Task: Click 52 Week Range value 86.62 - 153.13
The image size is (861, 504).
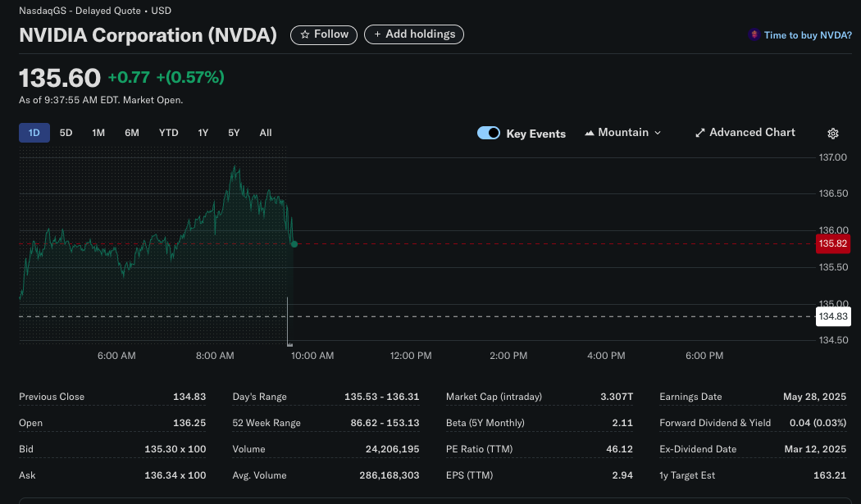Action: [x=385, y=423]
